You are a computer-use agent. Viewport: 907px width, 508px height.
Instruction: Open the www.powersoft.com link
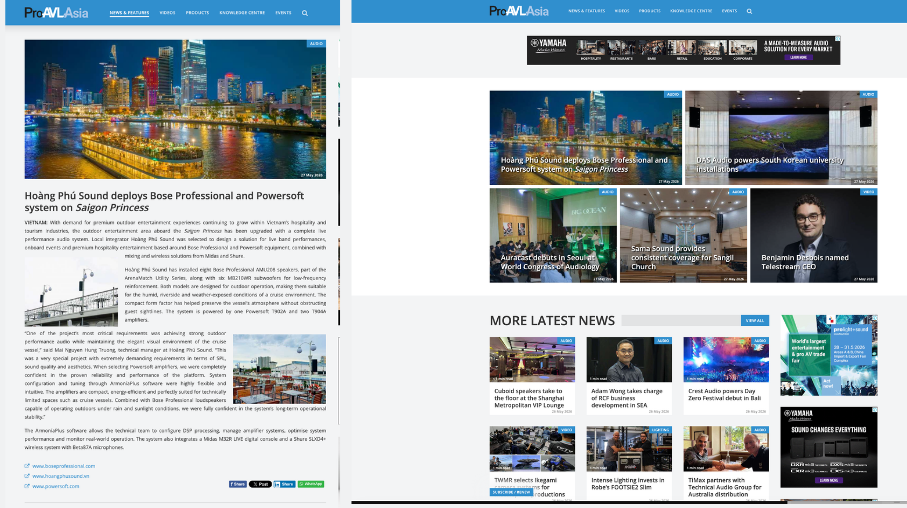(x=56, y=486)
